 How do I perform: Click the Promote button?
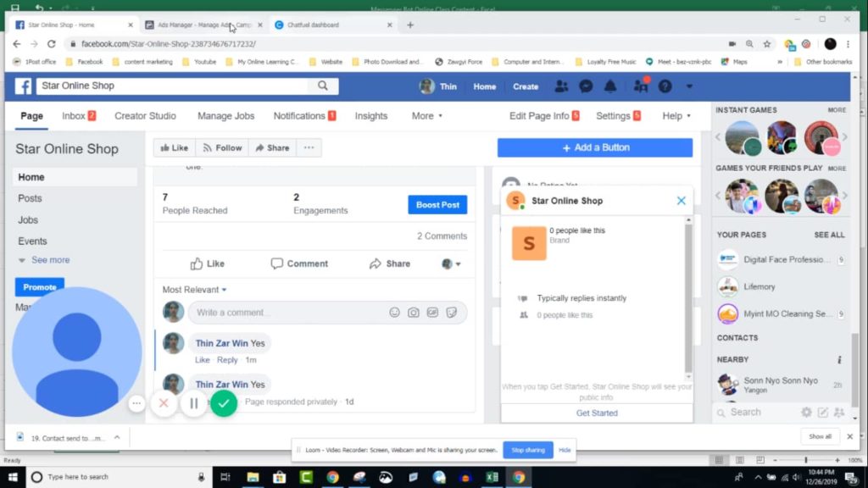39,287
